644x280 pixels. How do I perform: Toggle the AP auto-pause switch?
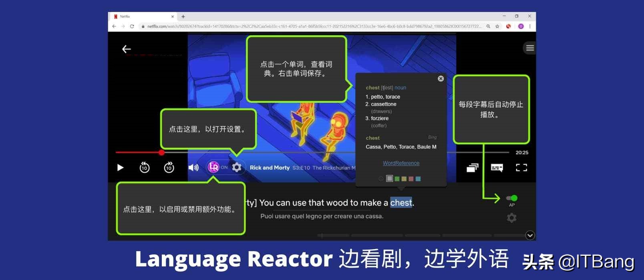point(512,198)
